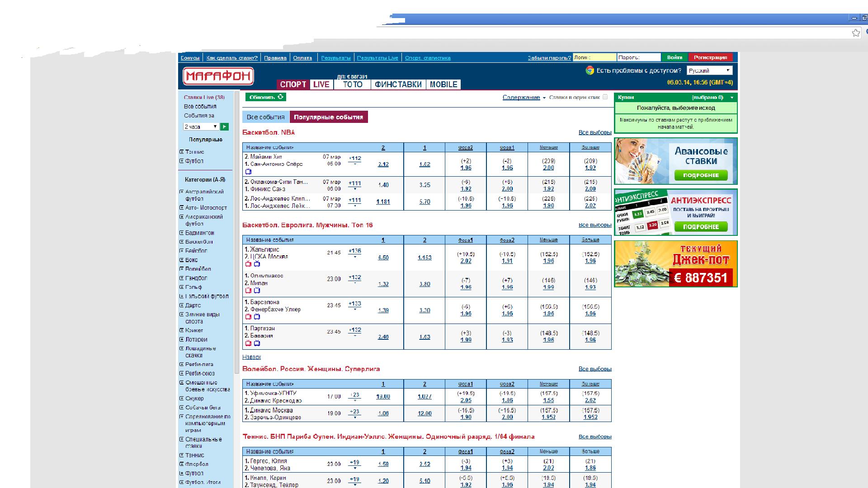Click into the Пароль input field
868x488 pixels.
pyautogui.click(x=639, y=57)
